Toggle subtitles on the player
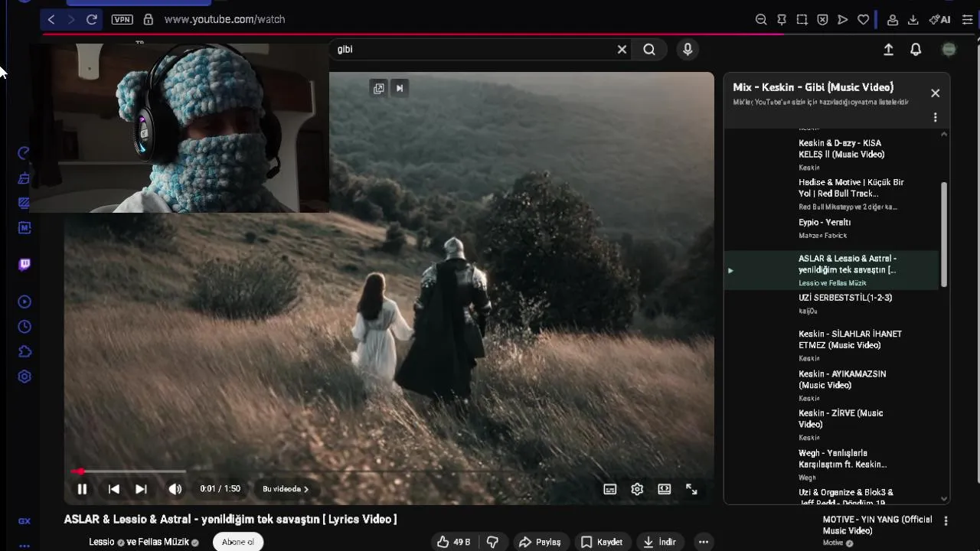 tap(610, 490)
